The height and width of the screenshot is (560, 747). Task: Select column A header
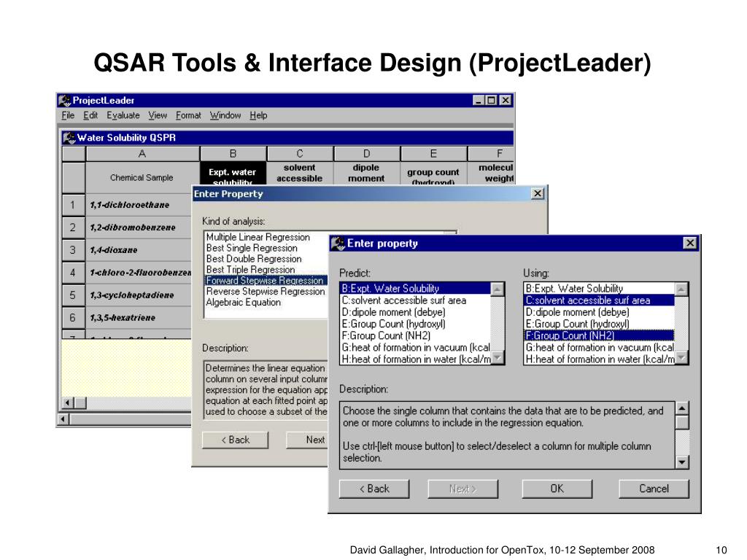click(142, 154)
